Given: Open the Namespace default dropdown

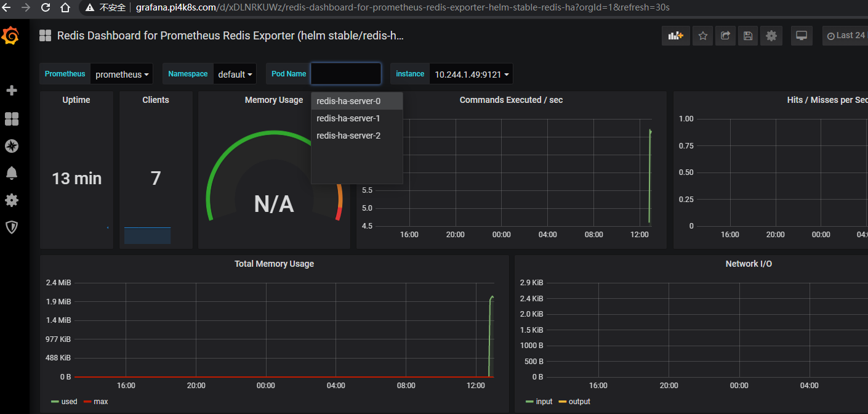Looking at the screenshot, I should [236, 74].
